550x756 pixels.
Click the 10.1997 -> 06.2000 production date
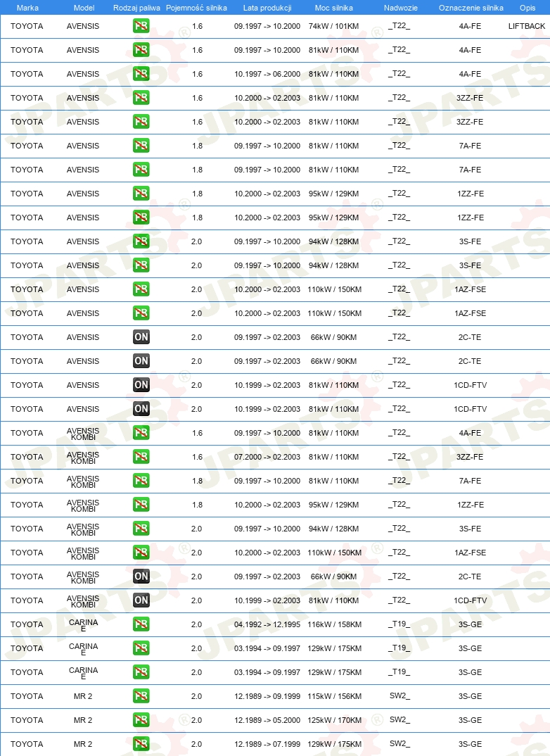[x=267, y=74]
